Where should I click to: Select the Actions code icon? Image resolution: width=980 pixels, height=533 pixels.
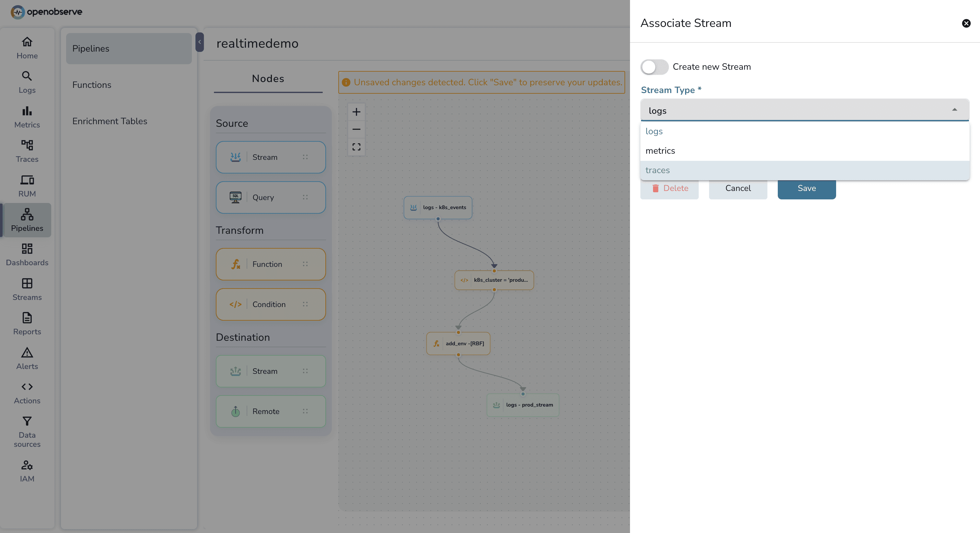(x=27, y=392)
